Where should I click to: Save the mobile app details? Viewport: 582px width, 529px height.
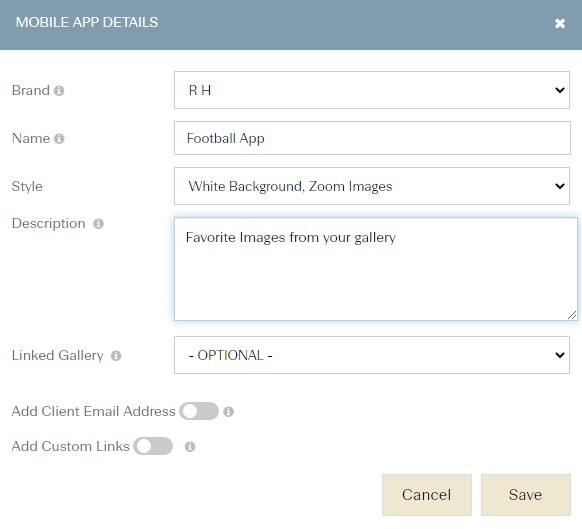[526, 495]
